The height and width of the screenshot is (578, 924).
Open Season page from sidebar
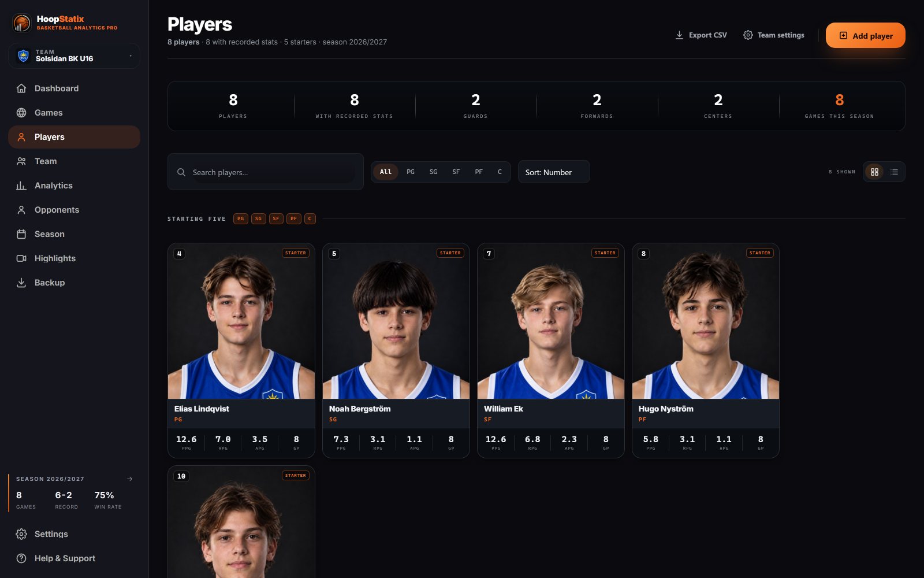[x=74, y=234]
